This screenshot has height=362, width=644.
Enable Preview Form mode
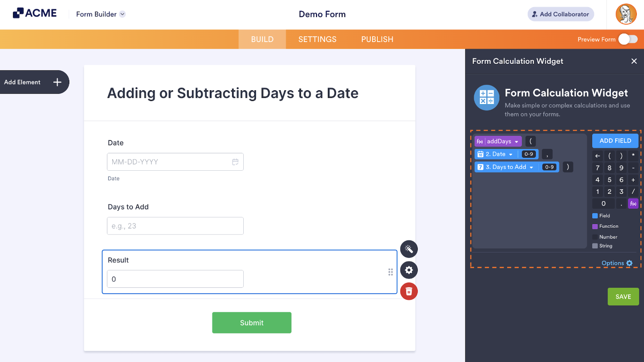coord(627,39)
